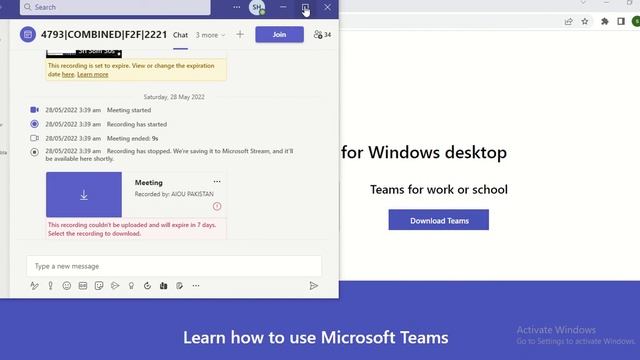Click the meeting chat avatar icon
This screenshot has height=360, width=640.
pos(28,35)
